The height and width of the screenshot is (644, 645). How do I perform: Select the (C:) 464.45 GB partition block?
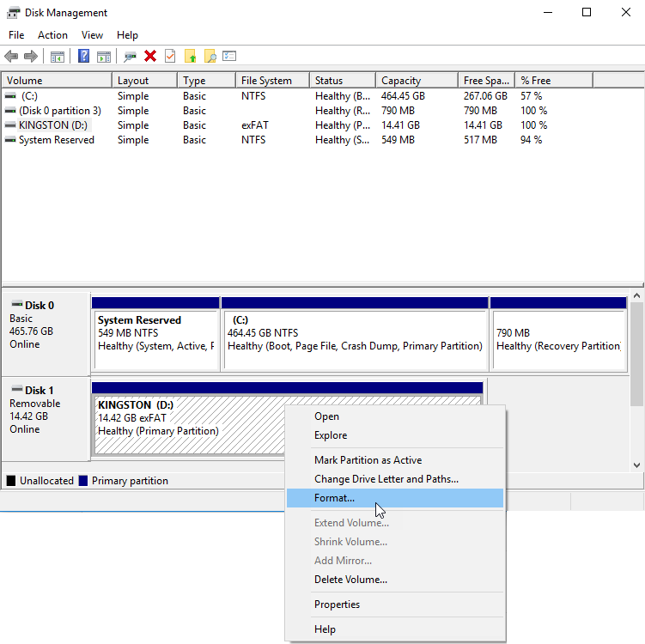pyautogui.click(x=355, y=334)
